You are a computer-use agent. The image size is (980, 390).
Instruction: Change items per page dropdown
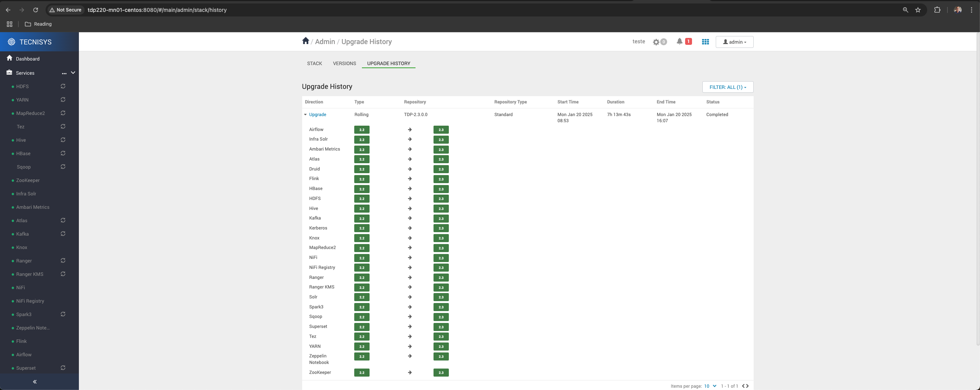[x=710, y=386]
